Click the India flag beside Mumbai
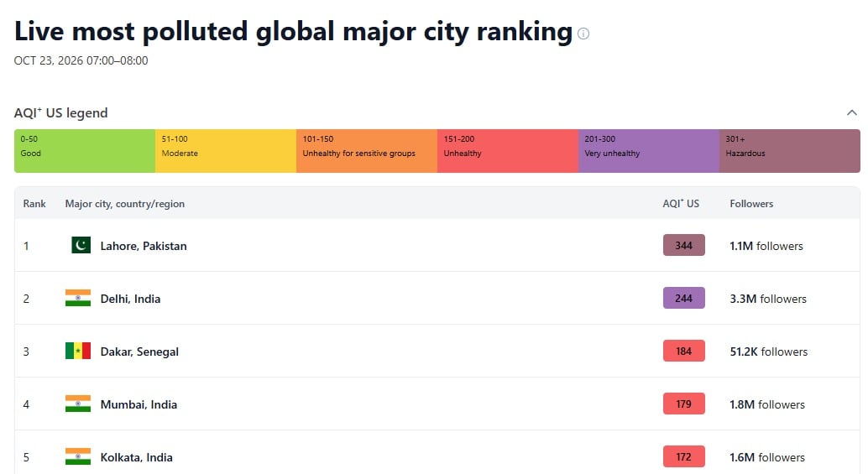 [x=77, y=404]
